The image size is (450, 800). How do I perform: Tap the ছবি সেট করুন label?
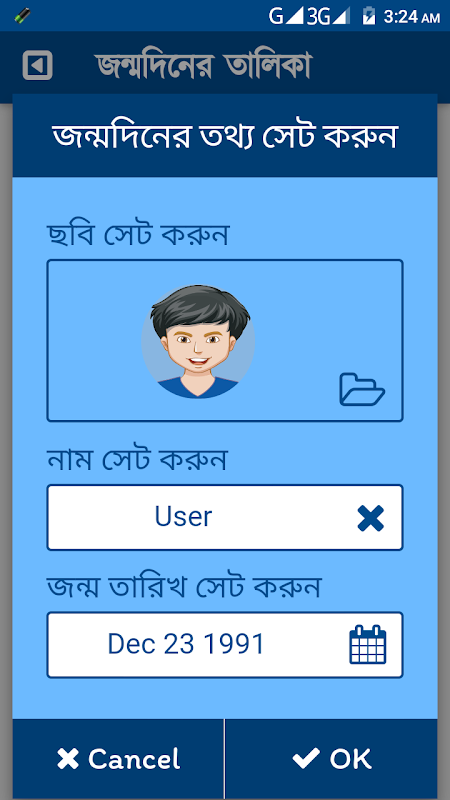tap(138, 235)
